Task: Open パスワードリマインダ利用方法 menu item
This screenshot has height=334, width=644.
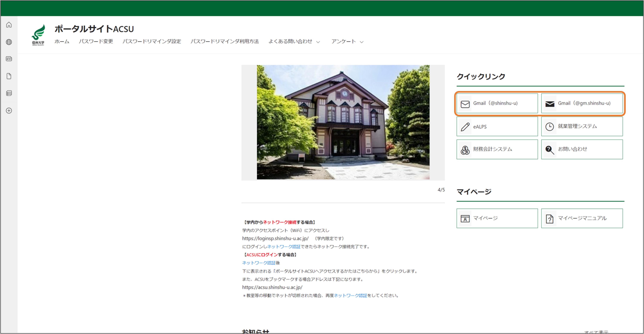Action: (x=225, y=41)
